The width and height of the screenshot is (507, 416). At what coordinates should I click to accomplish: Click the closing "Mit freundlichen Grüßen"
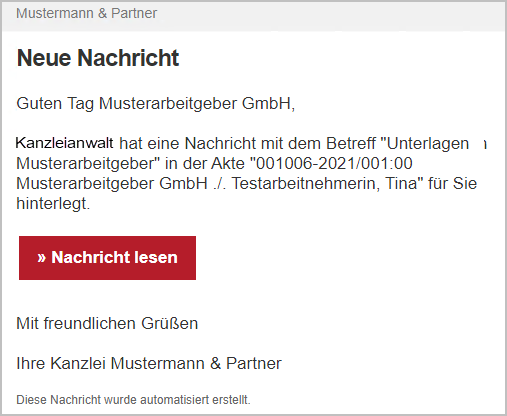107,324
